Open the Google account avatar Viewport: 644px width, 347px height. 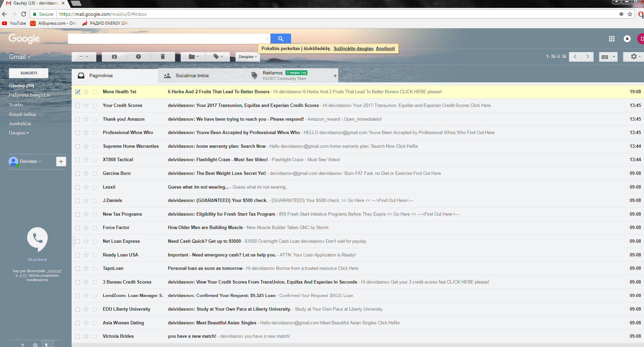(641, 39)
